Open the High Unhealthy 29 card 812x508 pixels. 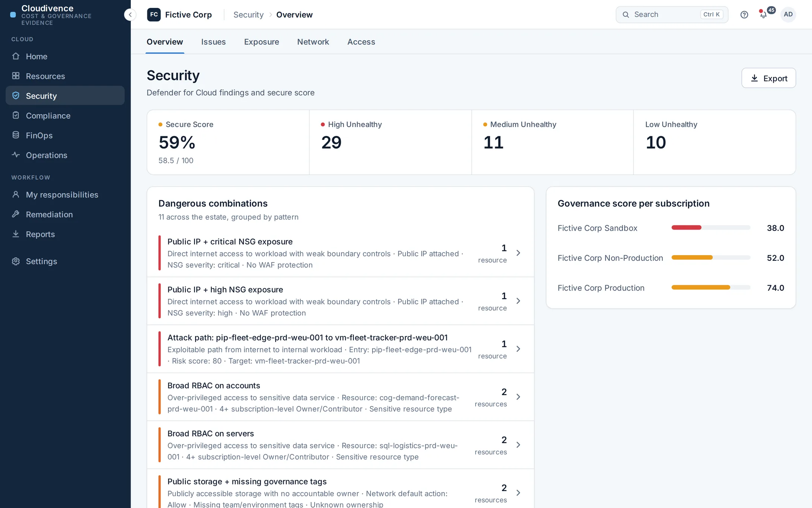click(390, 142)
